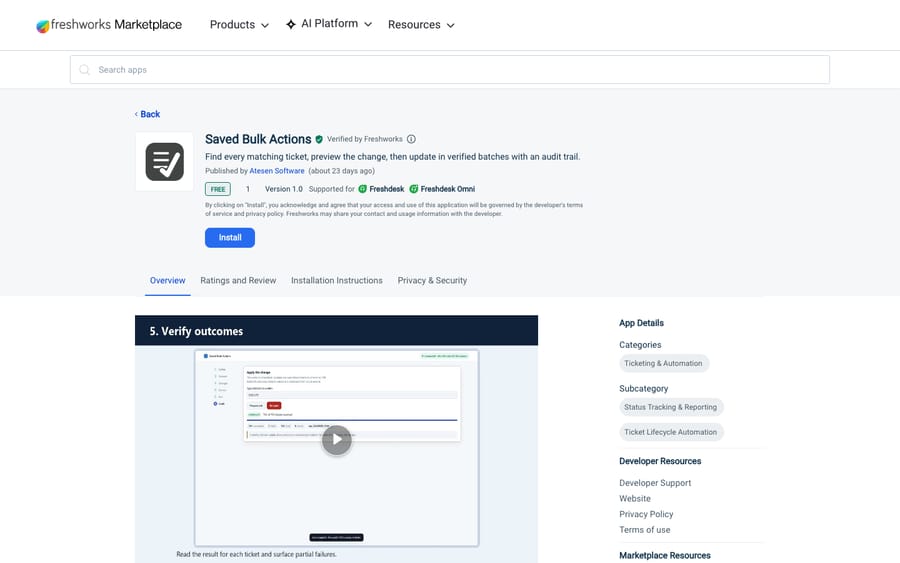900x563 pixels.
Task: Click the App Details heading
Action: point(641,323)
